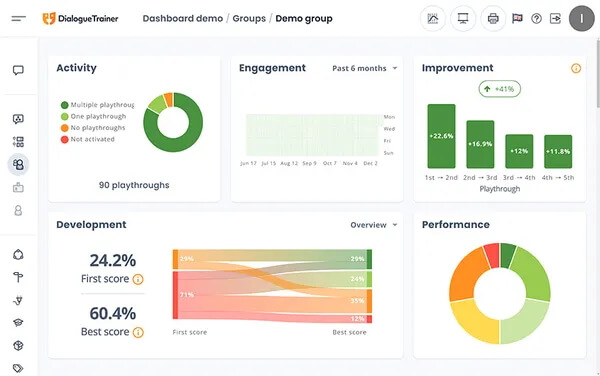
Task: Open the single user sidebar icon
Action: (18, 210)
